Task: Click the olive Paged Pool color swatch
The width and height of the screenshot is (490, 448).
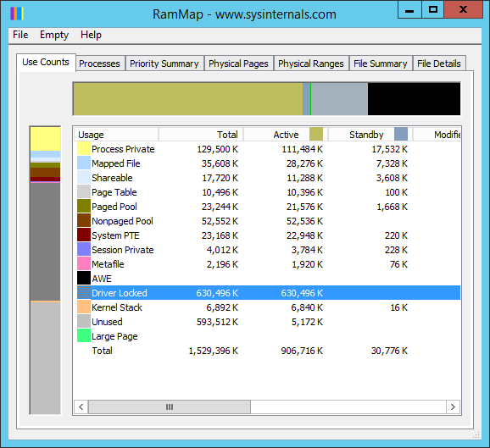Action: [84, 207]
